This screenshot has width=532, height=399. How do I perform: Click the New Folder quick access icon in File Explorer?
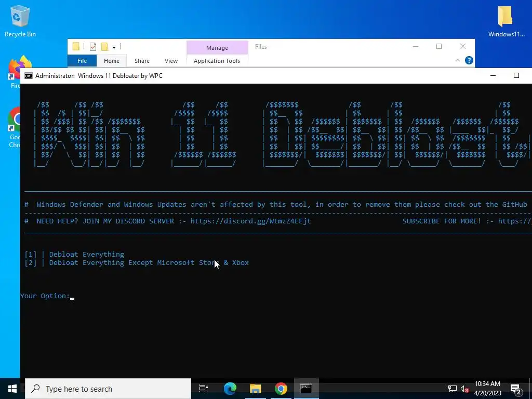coord(104,46)
